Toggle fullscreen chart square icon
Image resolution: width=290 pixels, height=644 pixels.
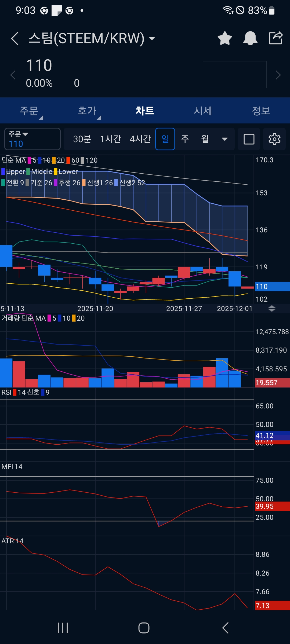pos(249,139)
